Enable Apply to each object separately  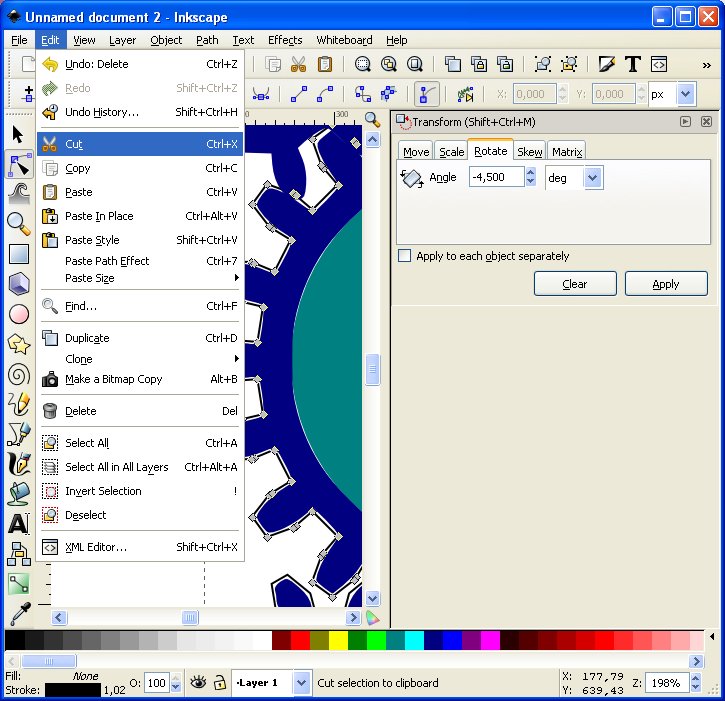tap(405, 256)
